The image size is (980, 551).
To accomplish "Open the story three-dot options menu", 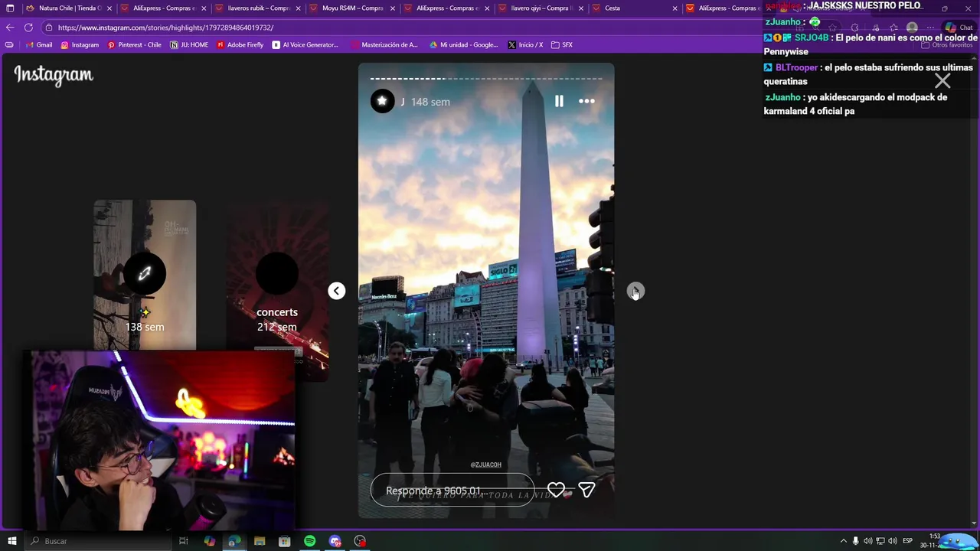I will pos(586,101).
